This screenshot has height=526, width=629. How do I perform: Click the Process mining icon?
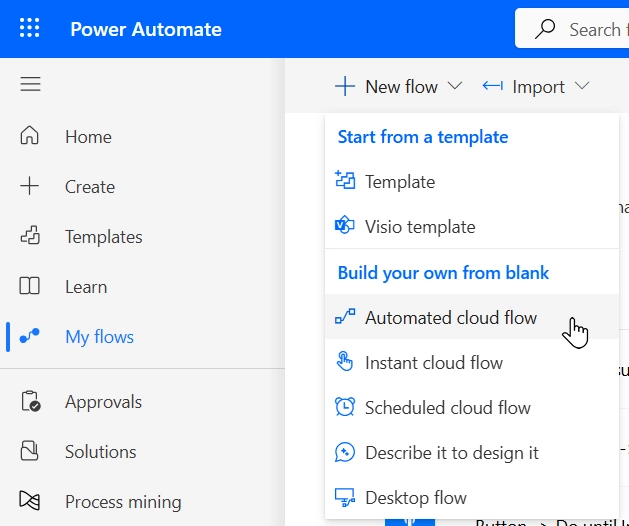tap(30, 502)
